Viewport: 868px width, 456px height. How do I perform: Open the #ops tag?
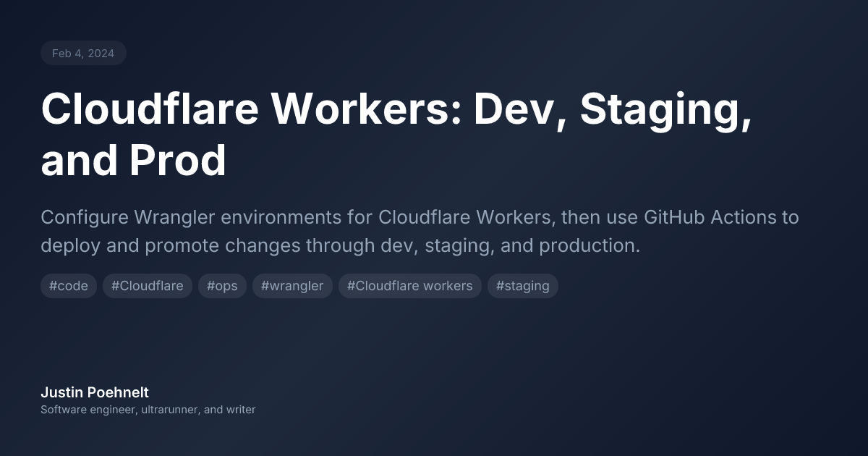coord(222,286)
